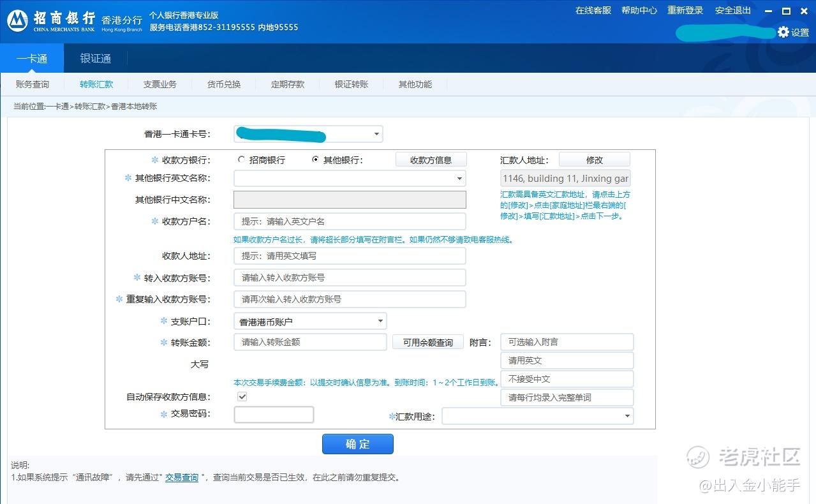This screenshot has width=816, height=504.
Task: Focus the 收款人地址 input field
Action: coord(350,256)
